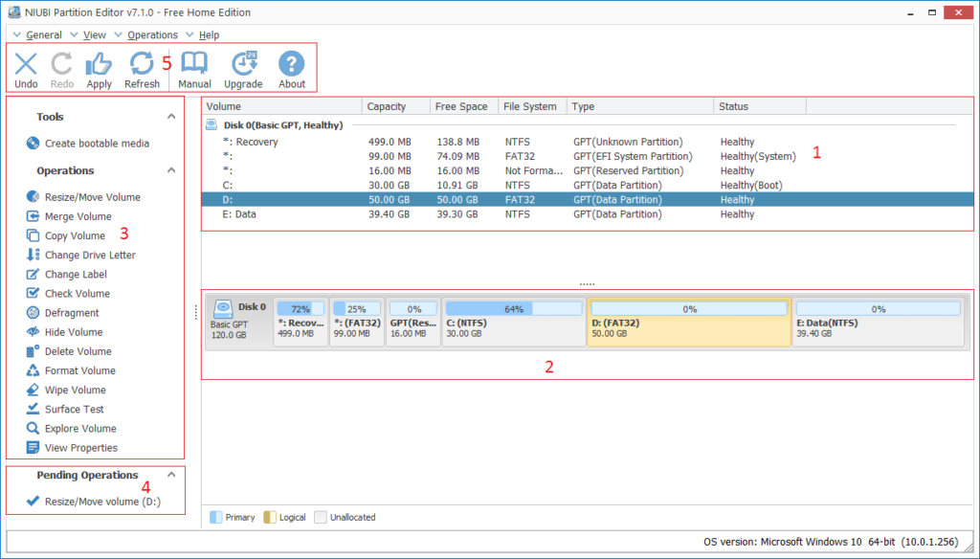Collapse the Tools section chevron
Image resolution: width=980 pixels, height=559 pixels.
[x=171, y=117]
